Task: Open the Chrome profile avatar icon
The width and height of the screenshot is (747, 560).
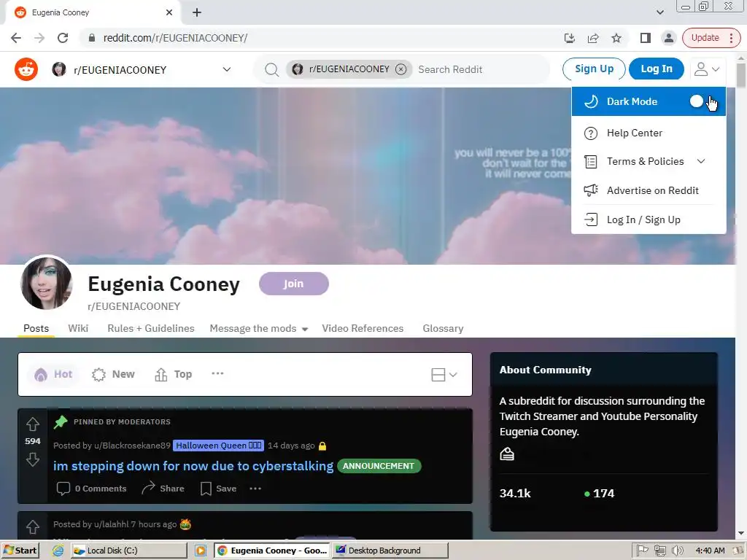Action: pyautogui.click(x=669, y=38)
